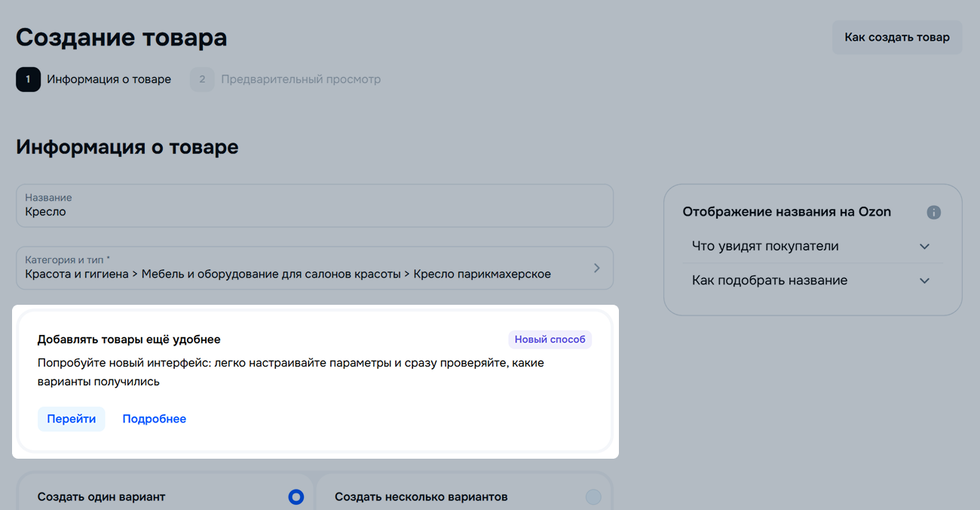This screenshot has width=980, height=510.
Task: Click the Как создать товар button
Action: [x=896, y=37]
